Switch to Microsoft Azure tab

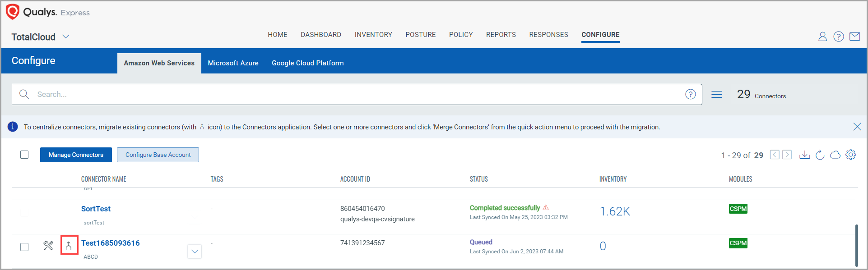coord(233,63)
